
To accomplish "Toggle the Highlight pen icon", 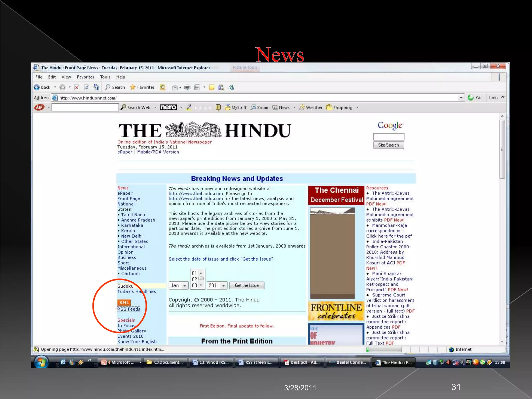I will point(189,107).
